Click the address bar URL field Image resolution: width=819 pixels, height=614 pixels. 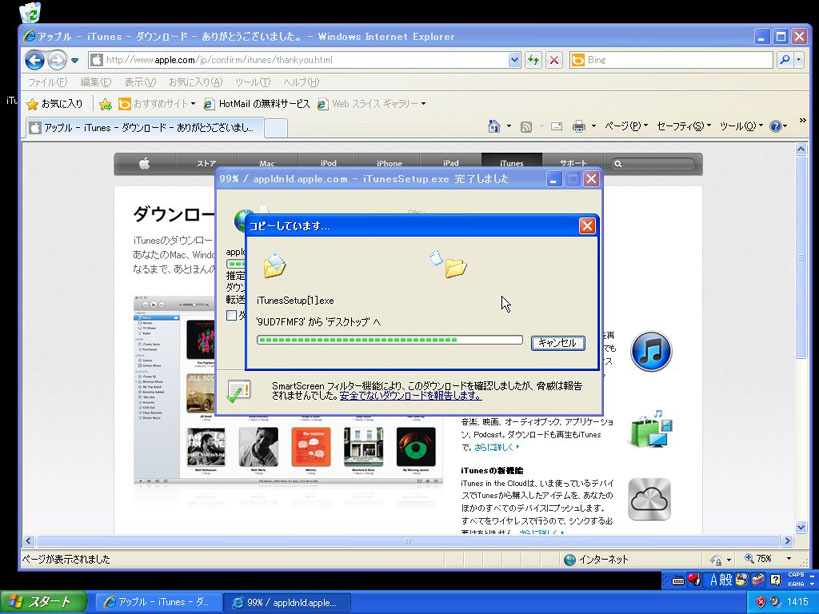point(298,60)
